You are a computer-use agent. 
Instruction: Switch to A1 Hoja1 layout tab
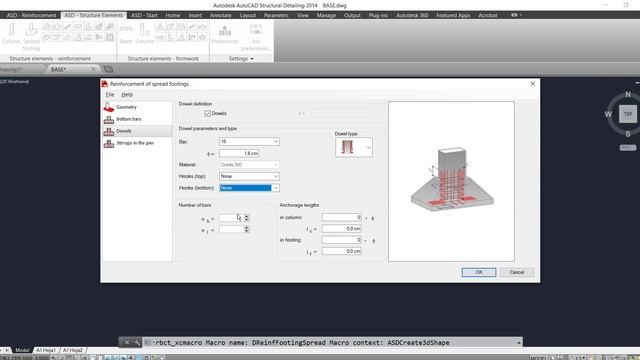[46, 350]
